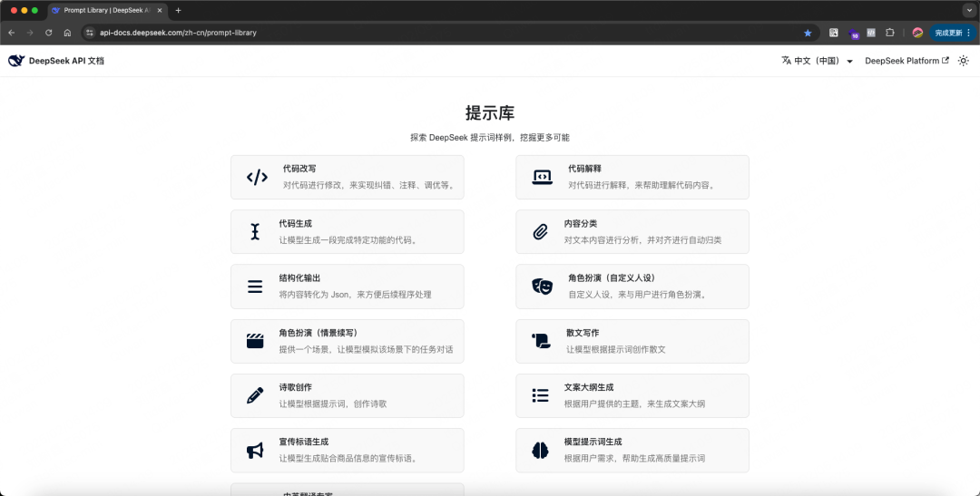Click description 根据用户需求，帮助生成高质量提示词
Viewport: 980px width, 496px height.
(x=634, y=459)
